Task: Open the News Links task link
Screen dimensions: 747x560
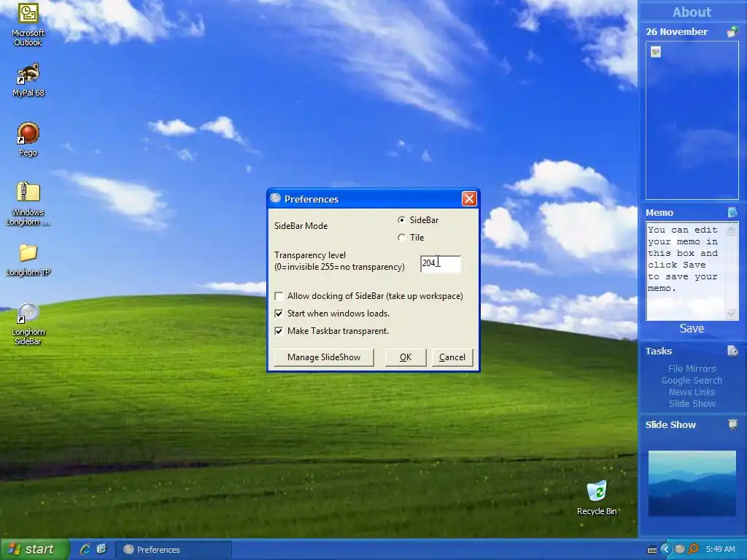Action: tap(692, 392)
